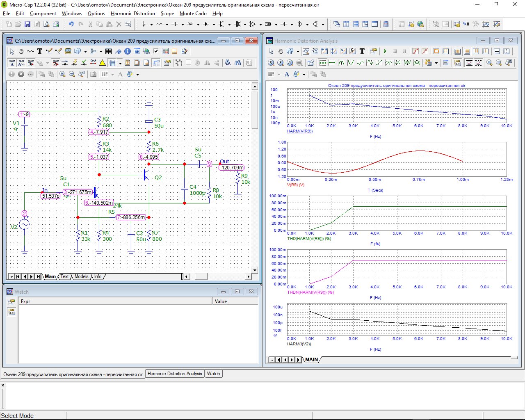The height and width of the screenshot is (420, 525).
Task: Toggle Node Voltages display in schematic
Action: [x=55, y=63]
